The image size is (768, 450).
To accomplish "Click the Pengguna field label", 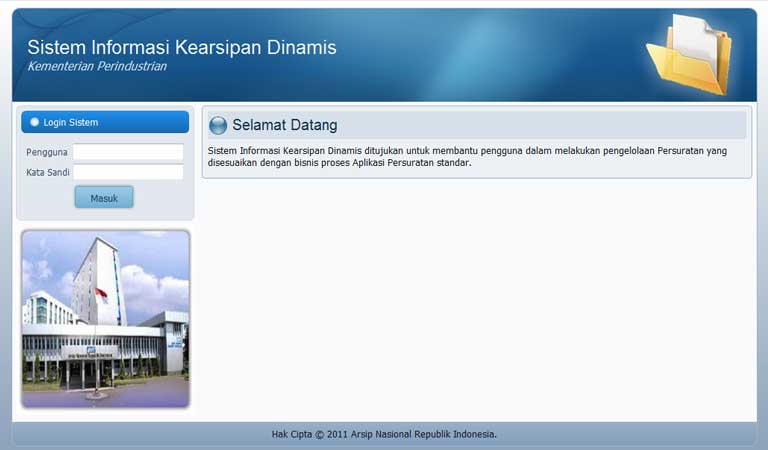I will coord(47,152).
